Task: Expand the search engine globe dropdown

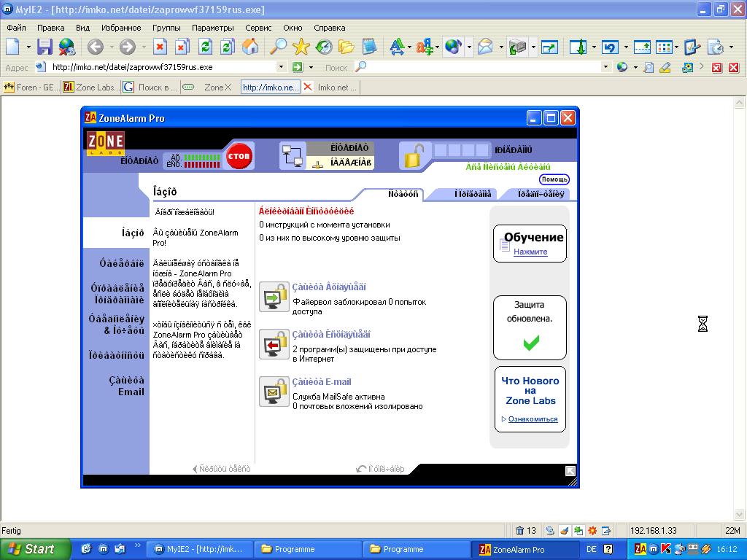Action: (635, 68)
